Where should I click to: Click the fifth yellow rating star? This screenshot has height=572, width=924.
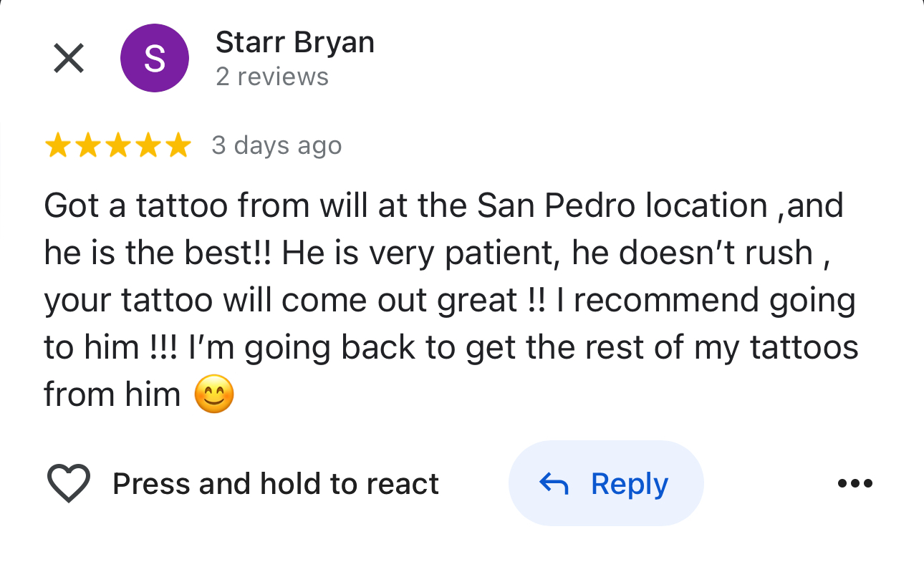click(x=178, y=146)
